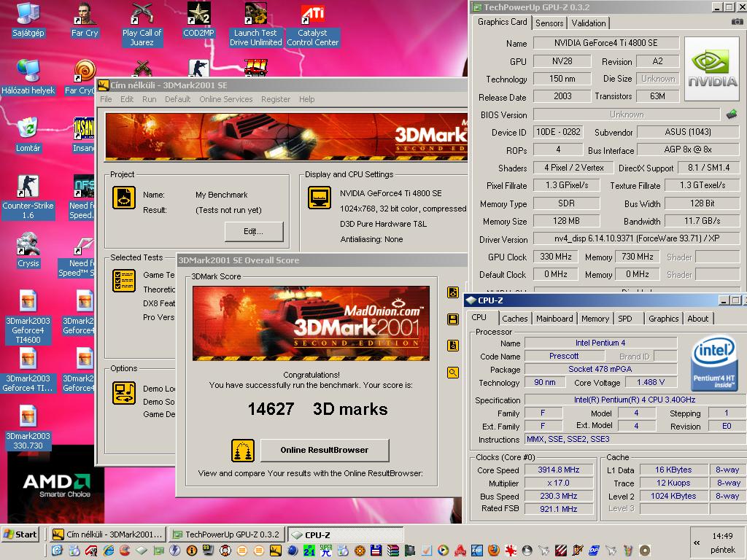Viewport: 747px width, 560px height.
Task: Open the Run menu in 3DMark2001
Action: pyautogui.click(x=149, y=99)
